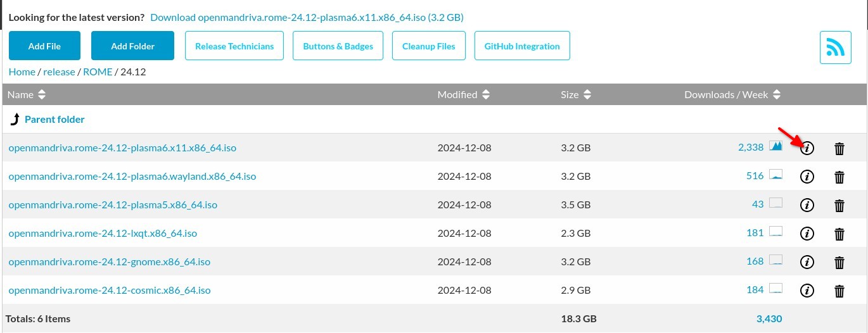Image resolution: width=868 pixels, height=333 pixels.
Task: Open download stats chart for plasma6.x11 ISO
Action: (776, 146)
